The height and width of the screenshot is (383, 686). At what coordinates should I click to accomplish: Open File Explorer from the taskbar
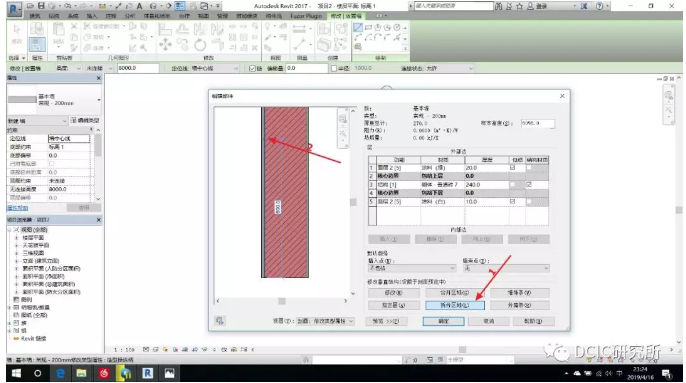point(81,373)
